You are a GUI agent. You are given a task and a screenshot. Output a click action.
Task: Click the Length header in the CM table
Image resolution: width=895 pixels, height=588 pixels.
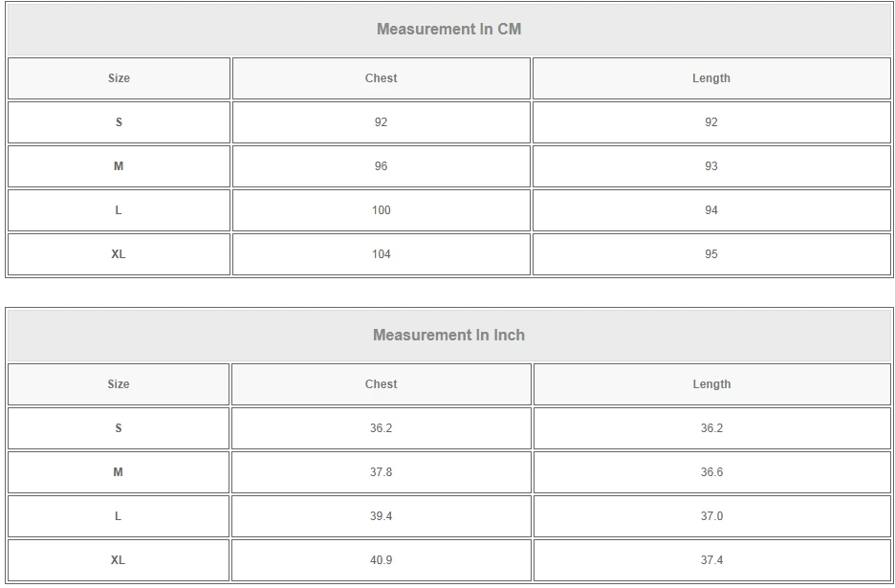coord(710,78)
